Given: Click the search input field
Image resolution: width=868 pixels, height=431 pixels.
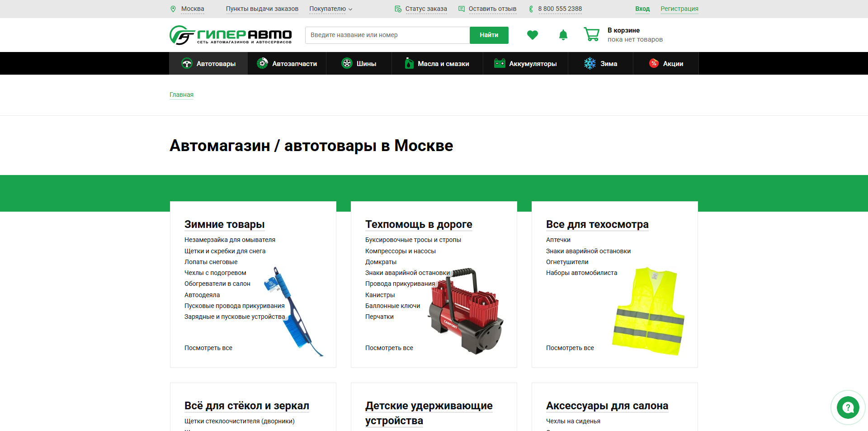Looking at the screenshot, I should coord(387,35).
